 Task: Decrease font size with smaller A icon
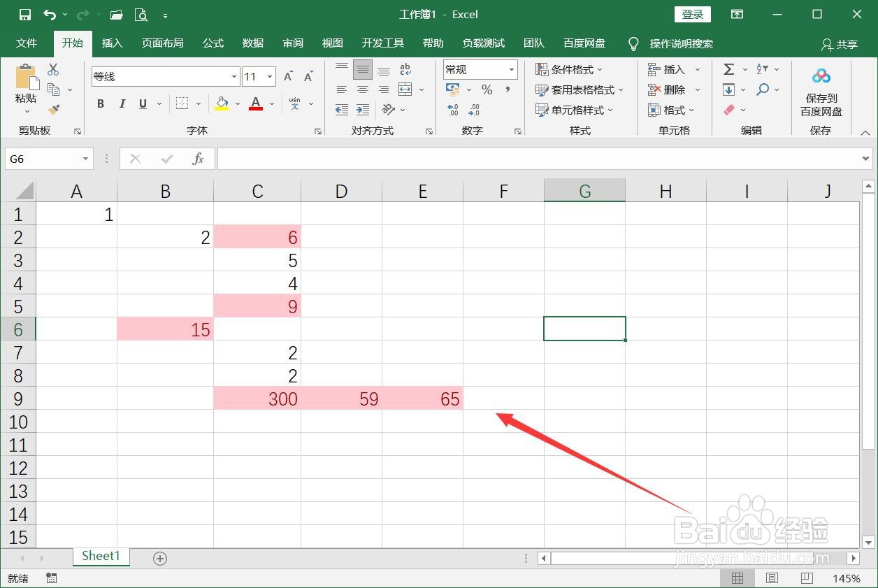point(308,76)
